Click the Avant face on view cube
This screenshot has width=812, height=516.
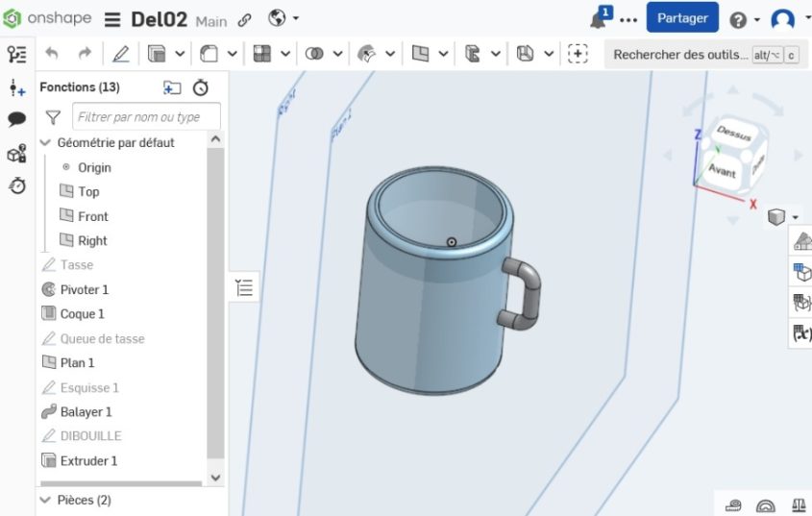[722, 171]
